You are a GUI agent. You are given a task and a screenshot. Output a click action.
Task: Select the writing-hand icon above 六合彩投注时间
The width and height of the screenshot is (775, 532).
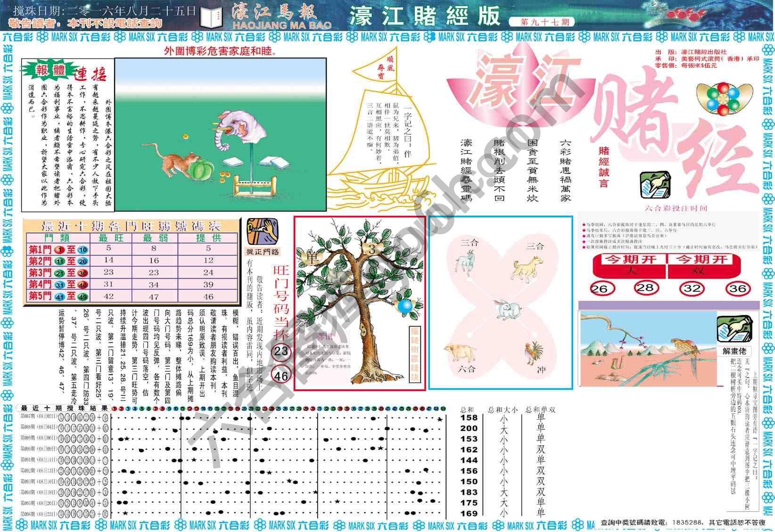point(655,184)
